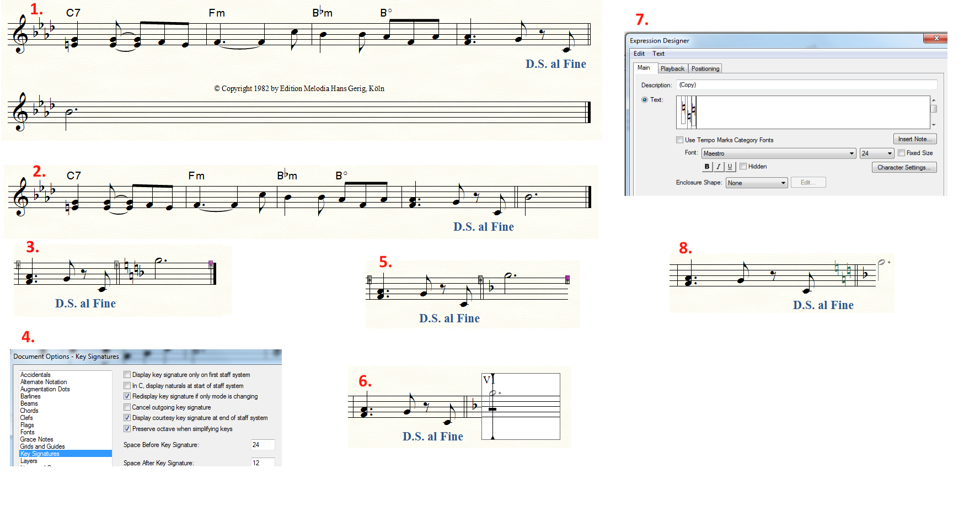980x505 pixels.
Task: Open the Text menu in Expression Designer
Action: (658, 54)
